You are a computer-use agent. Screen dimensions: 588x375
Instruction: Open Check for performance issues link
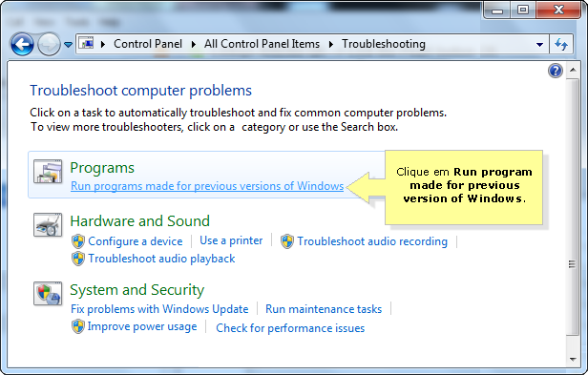290,328
